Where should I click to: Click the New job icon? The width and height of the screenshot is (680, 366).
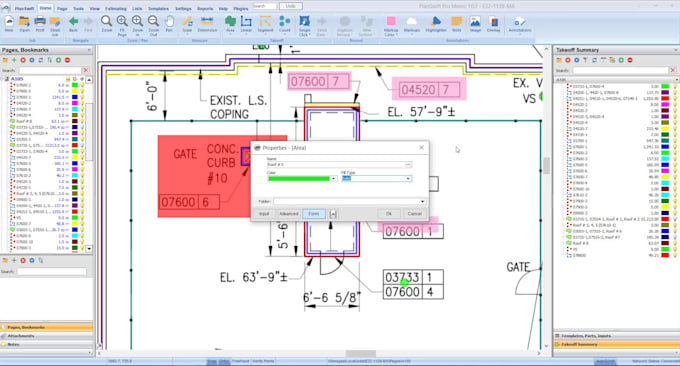coord(9,24)
